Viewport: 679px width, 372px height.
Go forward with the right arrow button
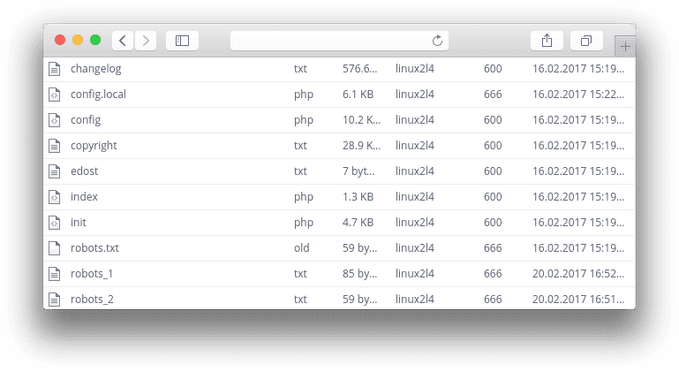(x=146, y=41)
